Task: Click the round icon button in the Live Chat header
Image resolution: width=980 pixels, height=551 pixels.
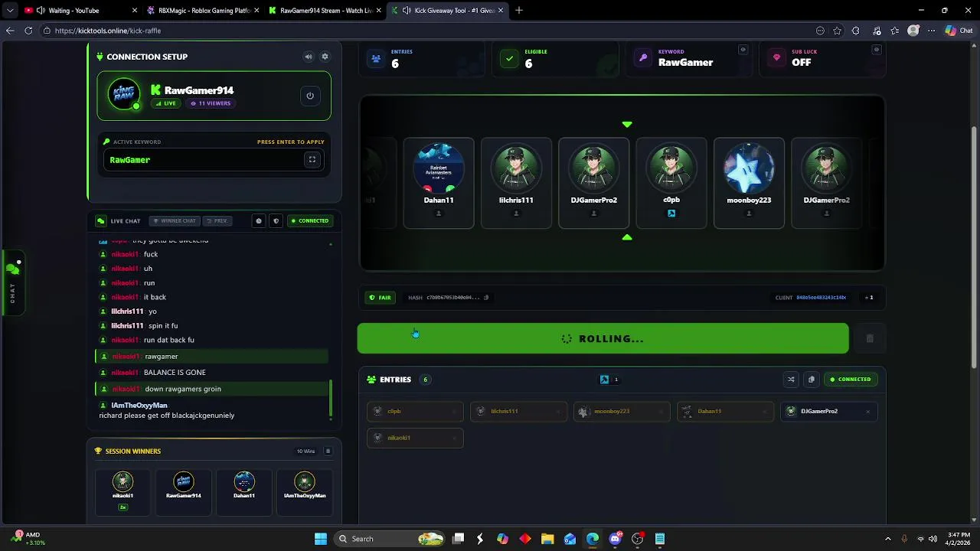Action: [x=259, y=220]
